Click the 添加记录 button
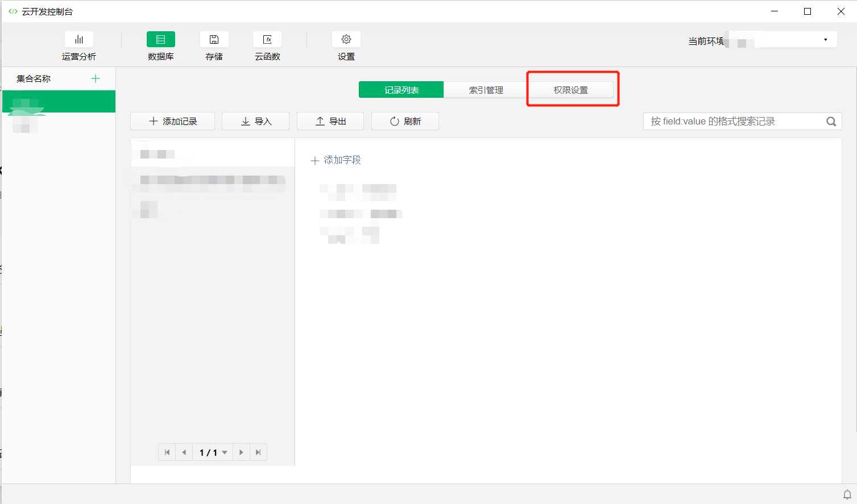The image size is (857, 504). coord(173,121)
